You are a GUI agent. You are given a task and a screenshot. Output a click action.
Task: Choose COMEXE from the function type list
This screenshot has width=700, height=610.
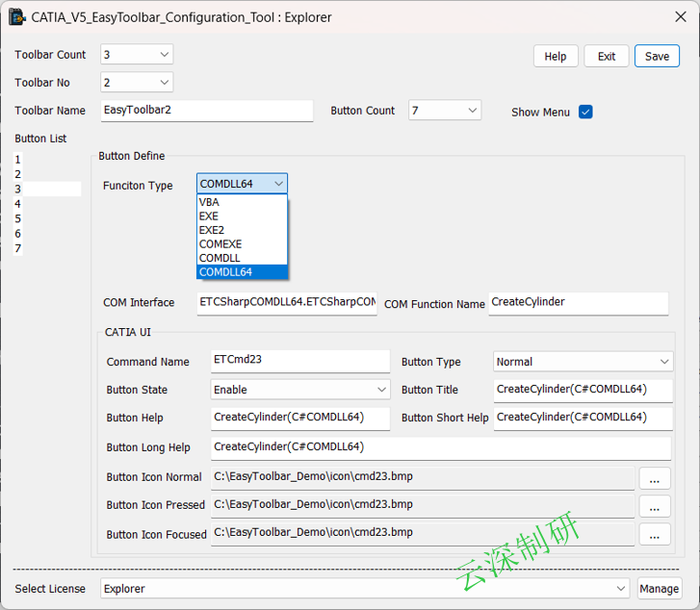pyautogui.click(x=242, y=244)
